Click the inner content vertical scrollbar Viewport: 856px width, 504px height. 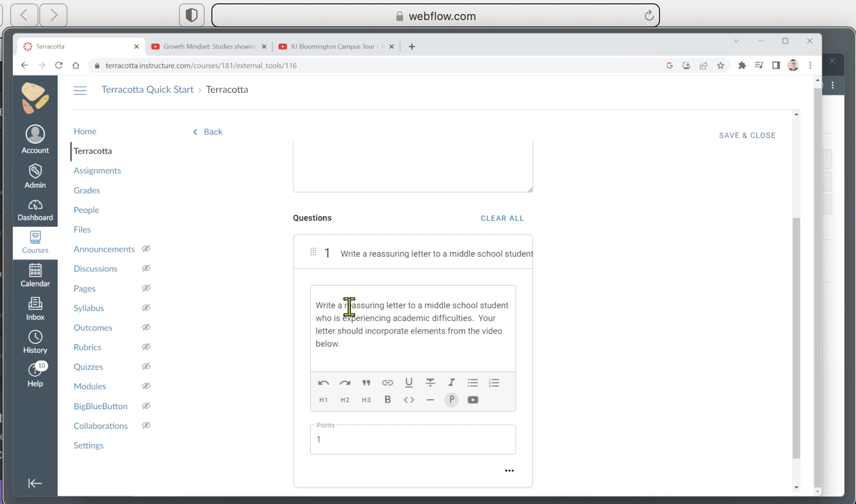pyautogui.click(x=796, y=338)
